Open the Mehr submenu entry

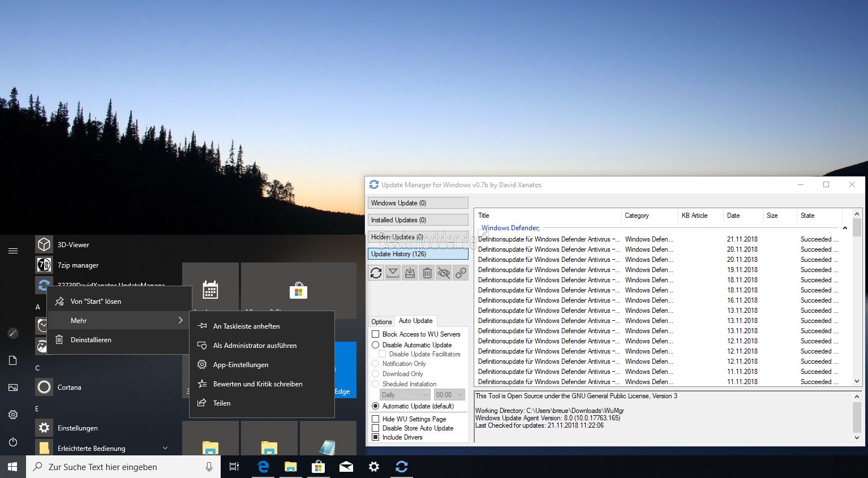click(118, 321)
